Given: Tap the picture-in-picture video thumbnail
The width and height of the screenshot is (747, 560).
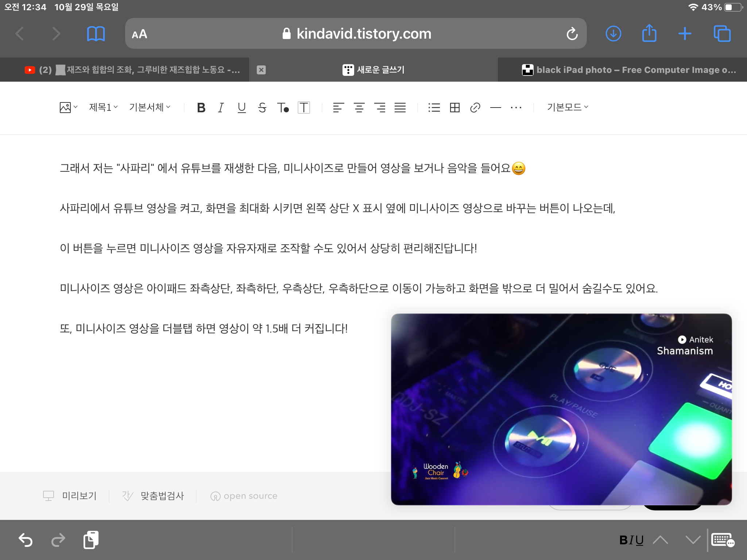Looking at the screenshot, I should point(561,409).
